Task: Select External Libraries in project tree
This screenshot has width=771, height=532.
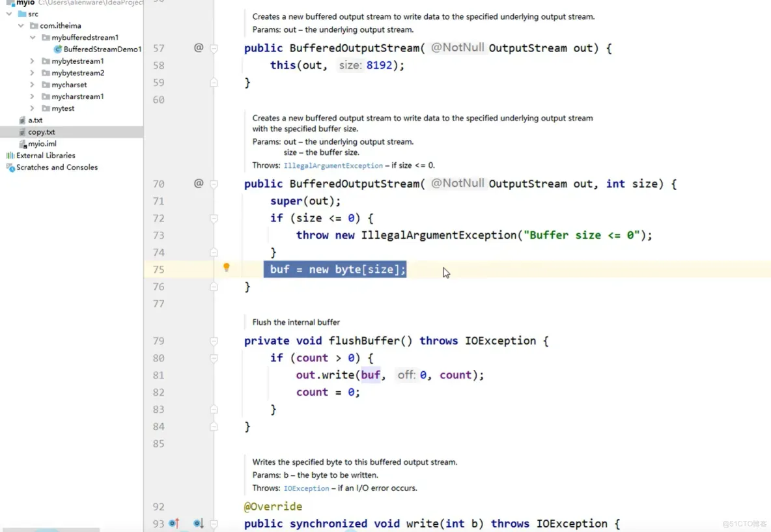Action: (40, 156)
